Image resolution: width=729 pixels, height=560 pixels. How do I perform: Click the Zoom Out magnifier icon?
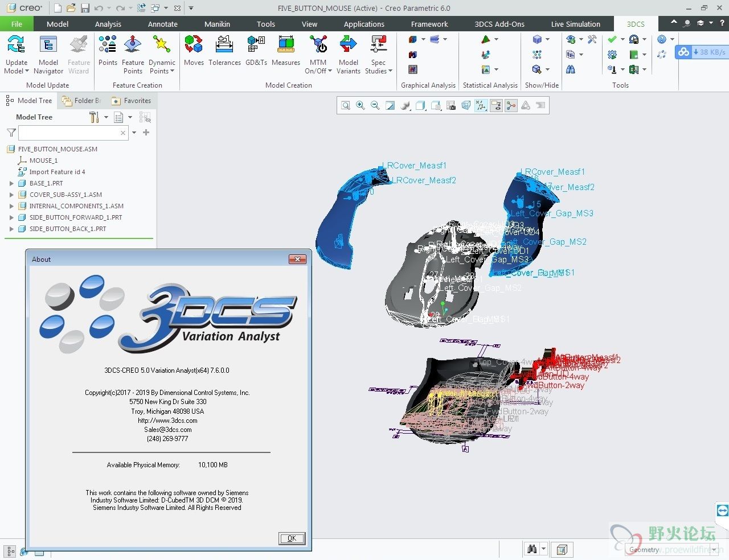click(375, 105)
